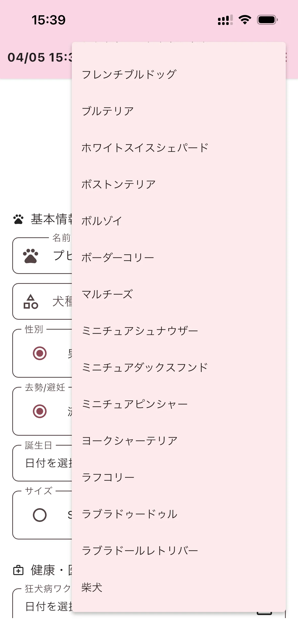Select the unselected サイズ radio button
This screenshot has height=644, width=298.
tap(40, 515)
